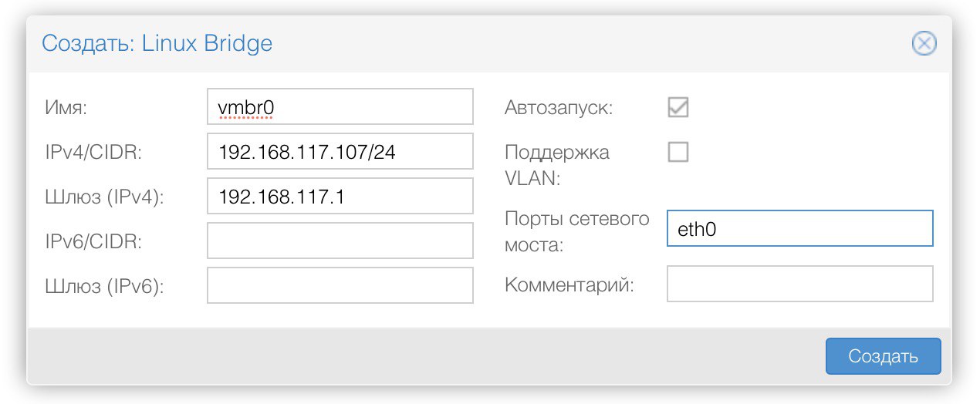Close the Linux Bridge creation dialog
Screen dimensions: 980x404
coord(924,43)
